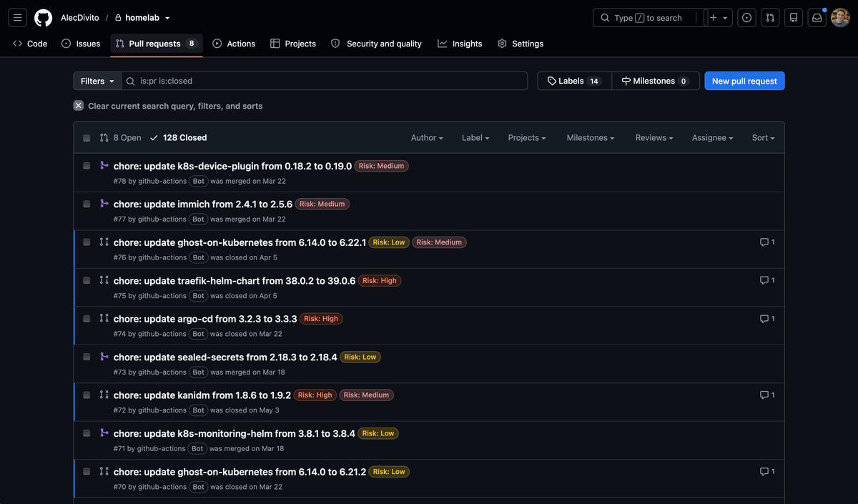Screen dimensions: 858x504
Task: Expand the Author filter dropdown
Action: click(427, 138)
